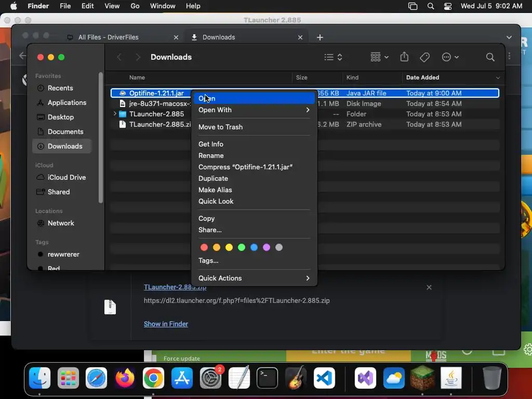
Task: Open TextEdit from the dock
Action: pos(239,378)
